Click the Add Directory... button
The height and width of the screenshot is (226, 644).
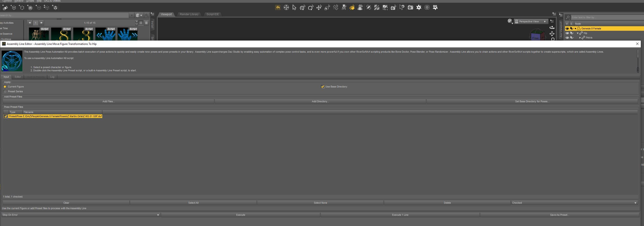coord(320,102)
